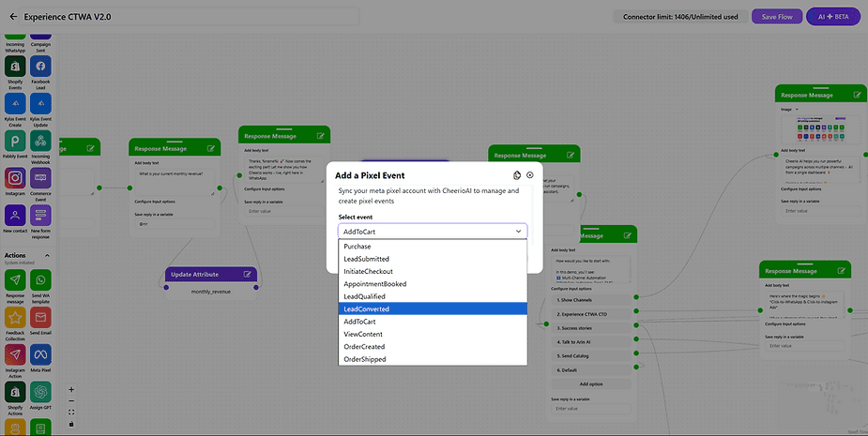Pick AppointmentBooked event option
Screen dimensions: 868x436
[433, 284]
